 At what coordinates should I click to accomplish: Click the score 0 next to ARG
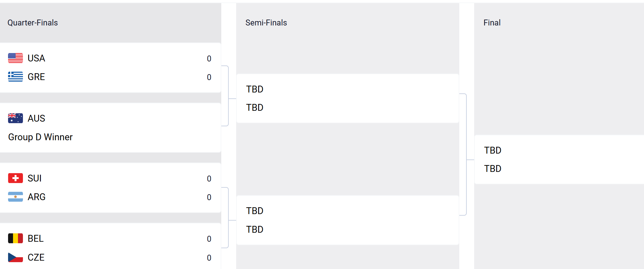210,197
